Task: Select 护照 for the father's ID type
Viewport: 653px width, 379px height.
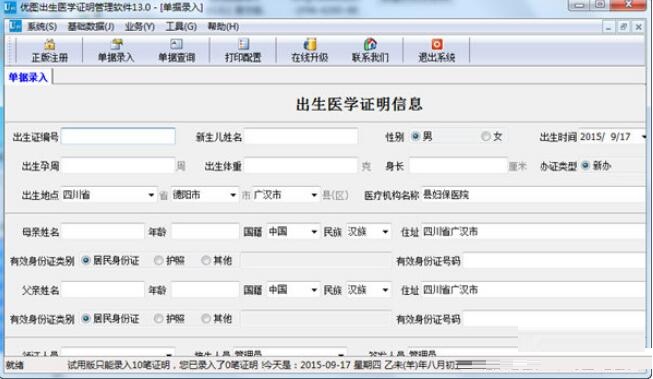Action: pyautogui.click(x=158, y=319)
